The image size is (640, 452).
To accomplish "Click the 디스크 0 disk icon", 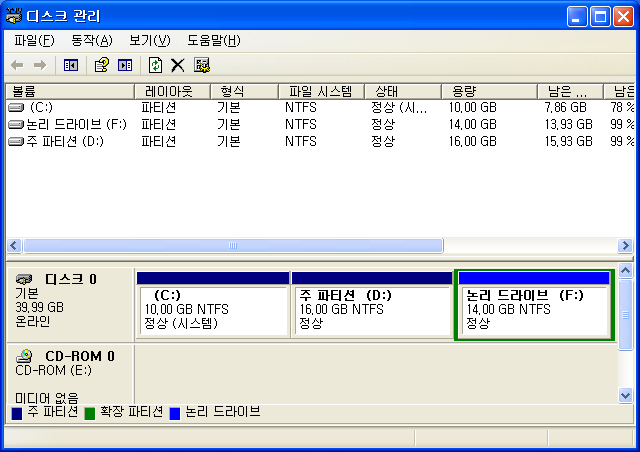I will [x=24, y=279].
